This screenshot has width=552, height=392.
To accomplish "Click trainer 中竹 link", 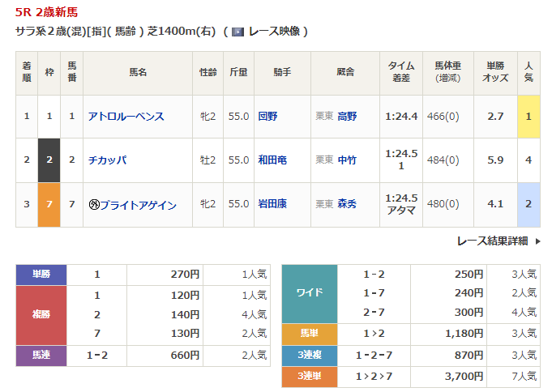I will 347,160.
